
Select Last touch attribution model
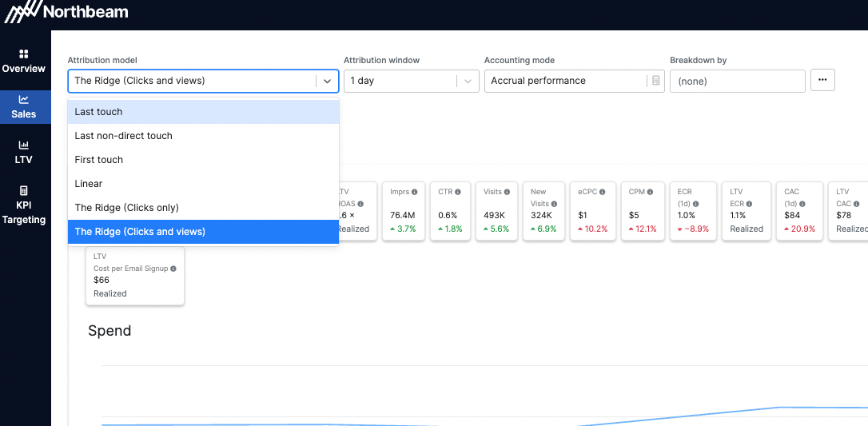(x=203, y=112)
